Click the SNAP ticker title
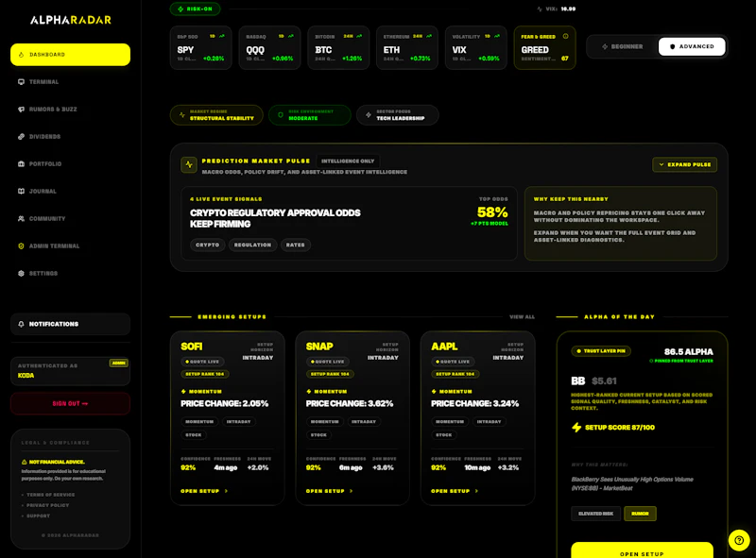The height and width of the screenshot is (558, 756). click(319, 347)
